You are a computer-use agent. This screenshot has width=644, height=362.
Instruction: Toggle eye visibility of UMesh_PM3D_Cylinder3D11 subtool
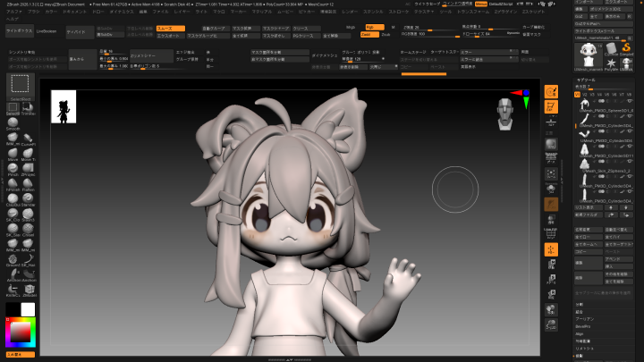coord(630,146)
